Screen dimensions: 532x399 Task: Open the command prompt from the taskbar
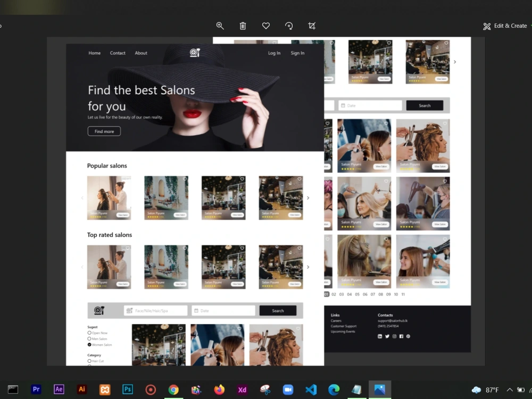[13, 389]
